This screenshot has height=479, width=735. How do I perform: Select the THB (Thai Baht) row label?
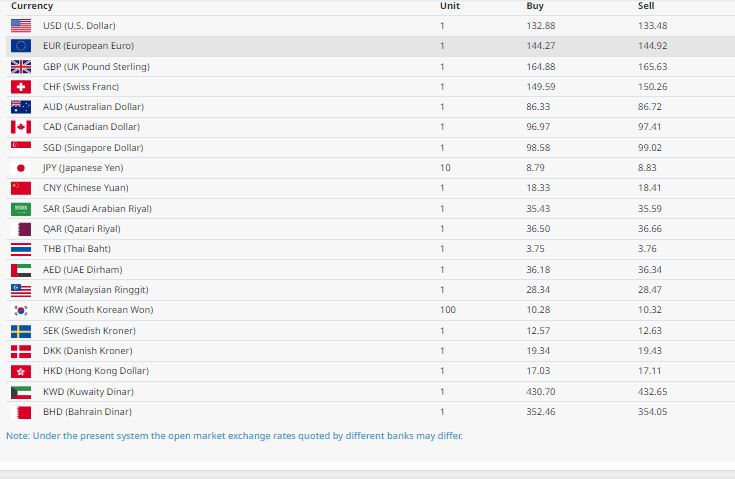76,249
